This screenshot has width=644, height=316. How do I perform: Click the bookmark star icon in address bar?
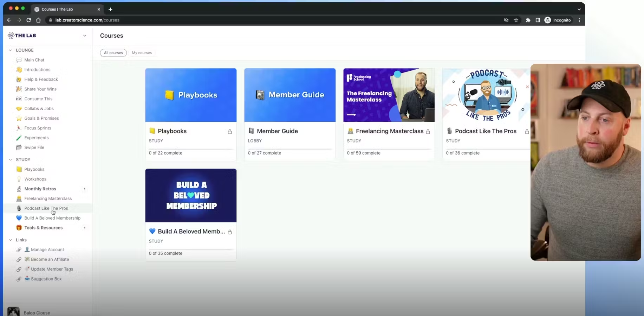point(516,20)
